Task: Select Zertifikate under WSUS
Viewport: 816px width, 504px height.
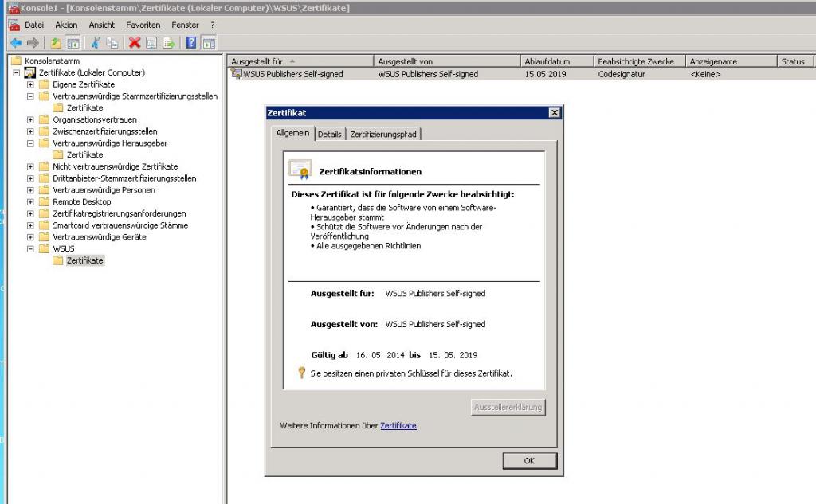Action: pyautogui.click(x=84, y=260)
